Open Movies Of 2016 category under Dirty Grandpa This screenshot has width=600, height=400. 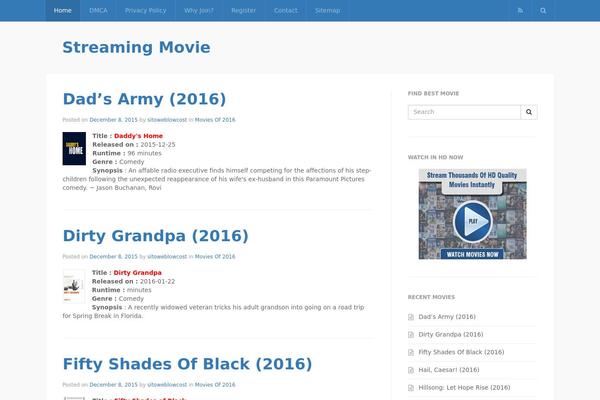click(215, 256)
